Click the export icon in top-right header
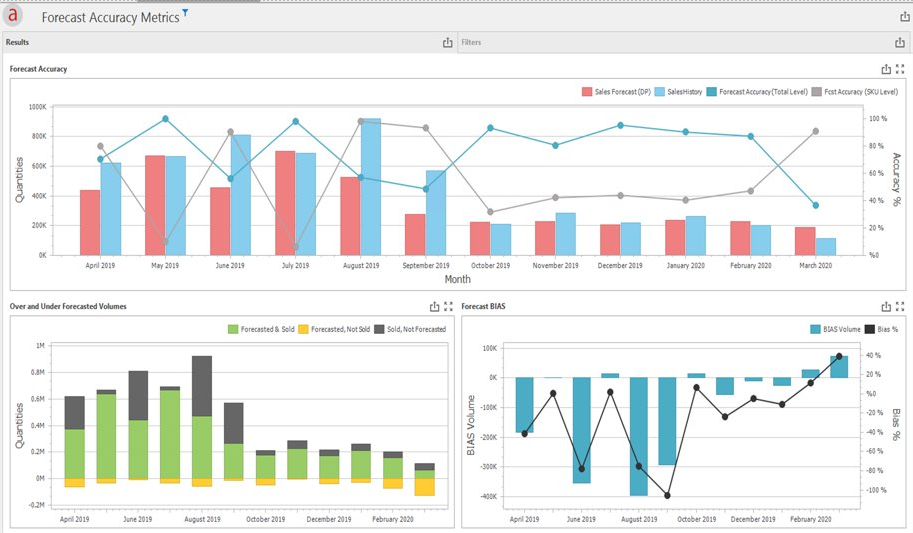The height and width of the screenshot is (533, 913). [x=901, y=16]
